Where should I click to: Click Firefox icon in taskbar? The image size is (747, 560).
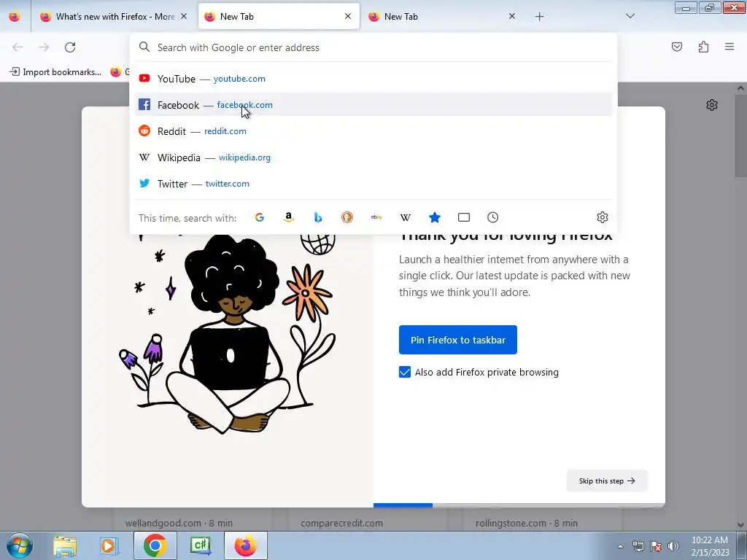[x=245, y=545]
